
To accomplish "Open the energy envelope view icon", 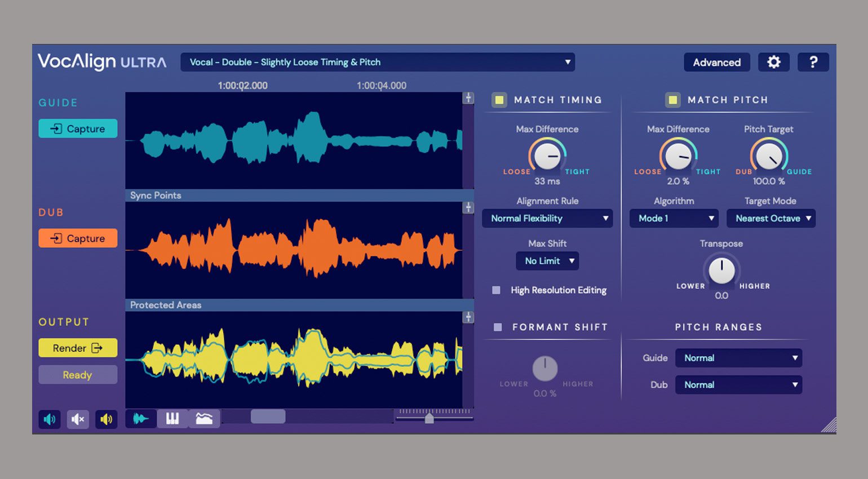I will tap(204, 418).
